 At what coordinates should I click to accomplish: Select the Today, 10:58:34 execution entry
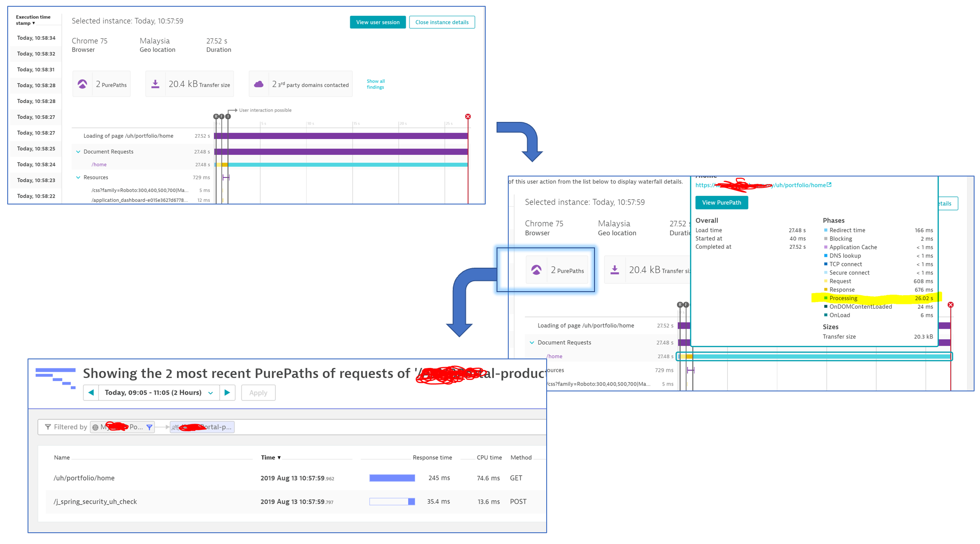click(36, 38)
